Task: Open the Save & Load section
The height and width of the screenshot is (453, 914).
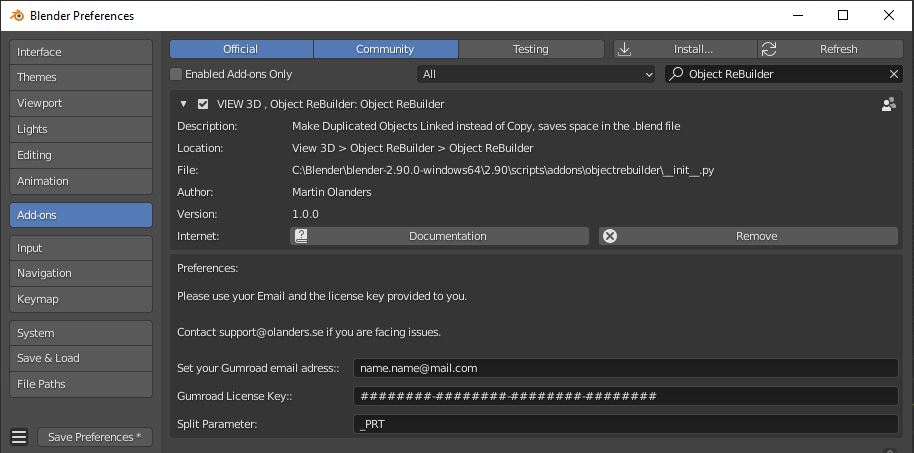Action: point(81,358)
